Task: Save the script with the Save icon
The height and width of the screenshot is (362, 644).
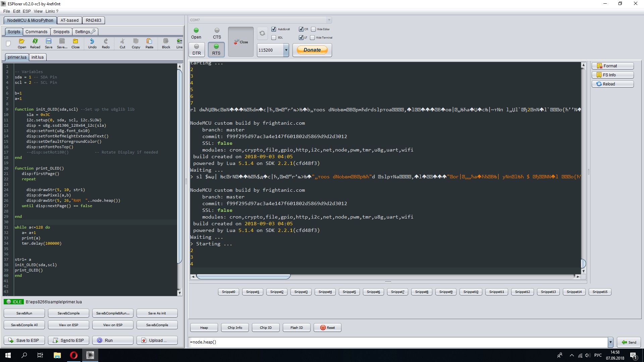Action: 49,43
